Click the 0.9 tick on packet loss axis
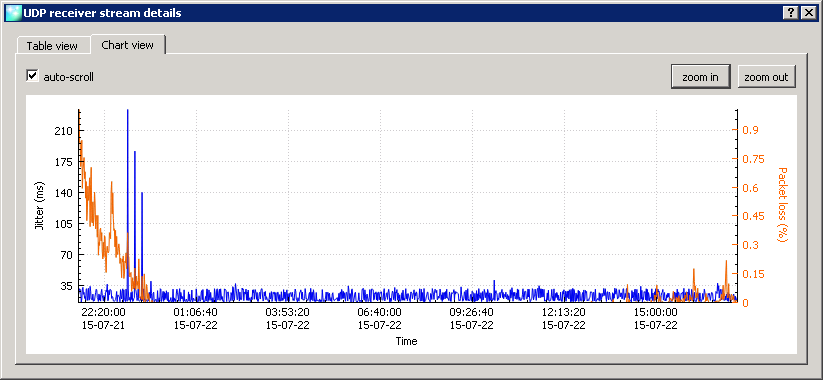The width and height of the screenshot is (823, 380). pos(750,130)
